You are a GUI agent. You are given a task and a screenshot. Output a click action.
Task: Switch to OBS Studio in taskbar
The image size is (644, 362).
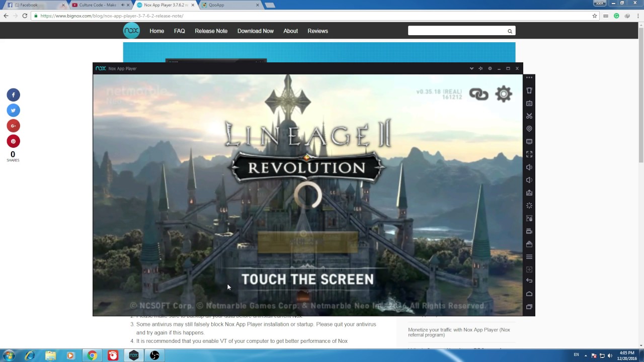coord(154,355)
